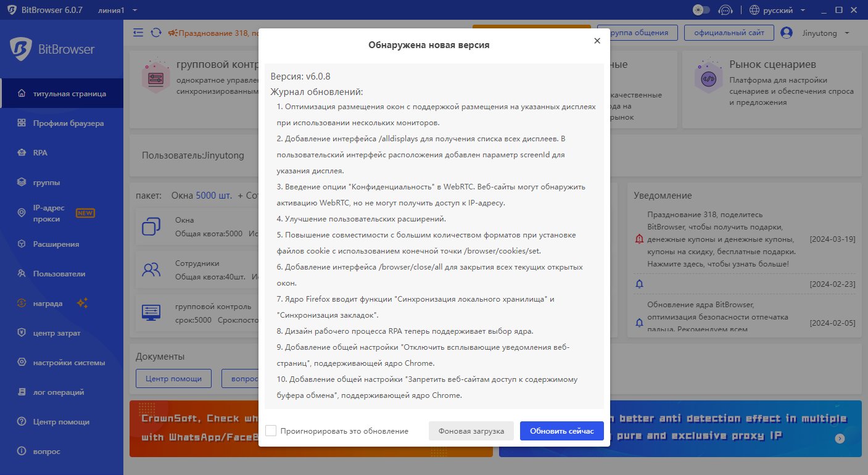Click 'Обновить сейчас' button

click(x=562, y=431)
